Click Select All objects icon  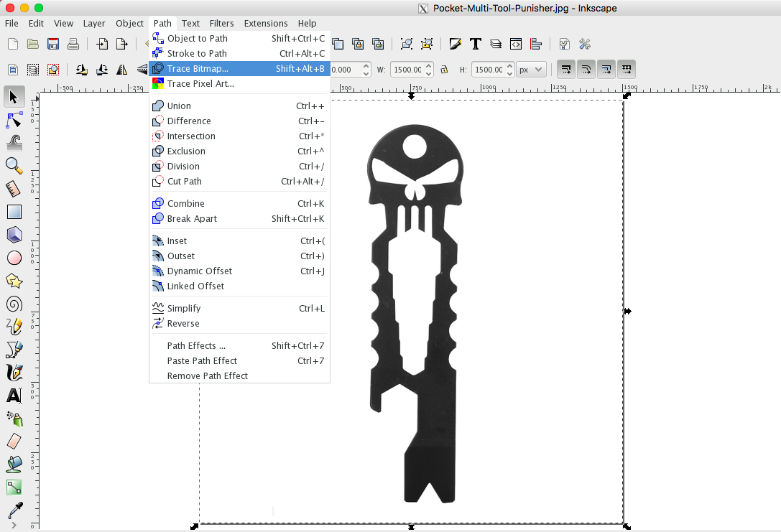point(13,70)
